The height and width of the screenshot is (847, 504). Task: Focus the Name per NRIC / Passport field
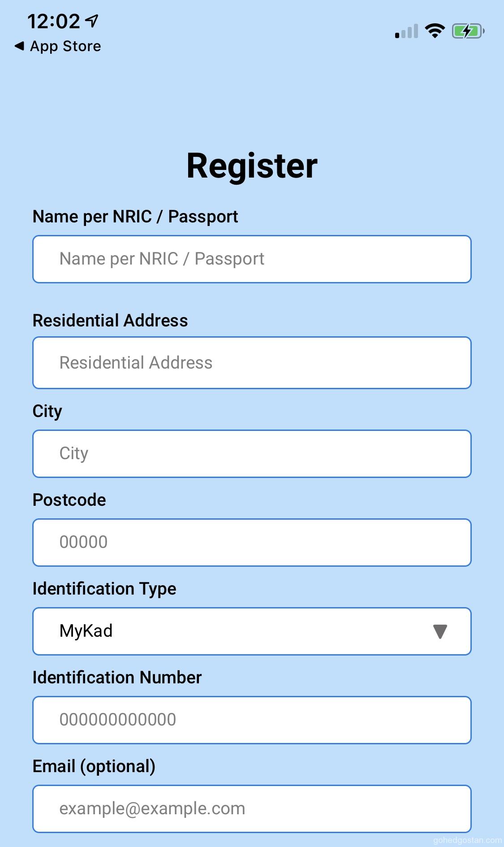(x=251, y=259)
